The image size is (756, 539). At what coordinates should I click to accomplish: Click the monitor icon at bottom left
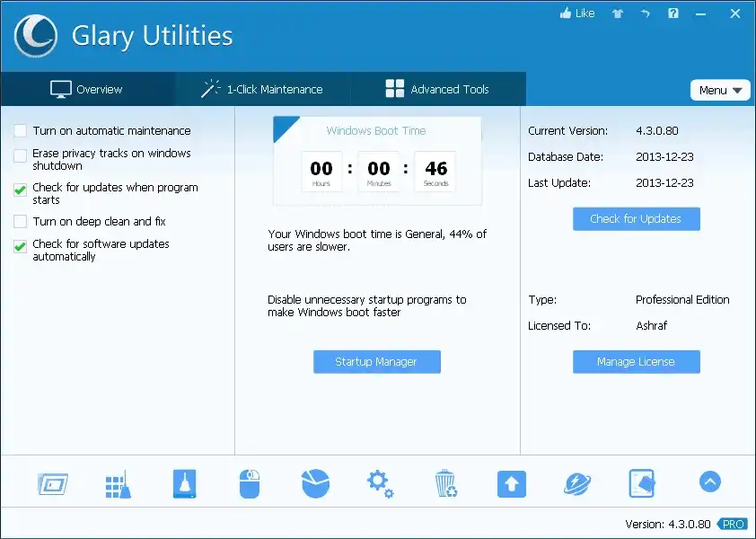[x=52, y=483]
